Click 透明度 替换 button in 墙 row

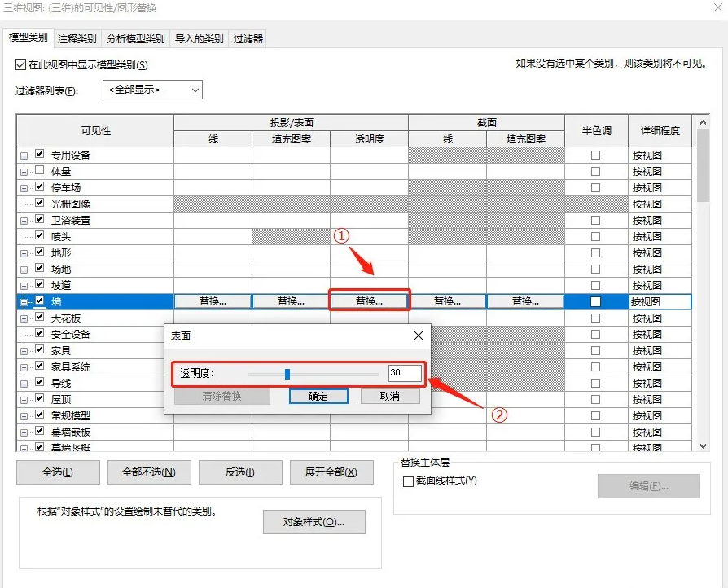pos(369,301)
